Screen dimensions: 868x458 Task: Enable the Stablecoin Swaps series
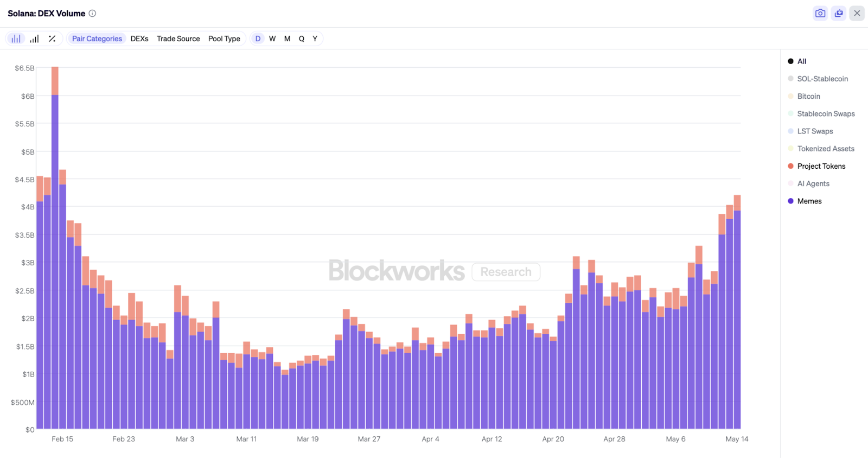click(x=821, y=113)
